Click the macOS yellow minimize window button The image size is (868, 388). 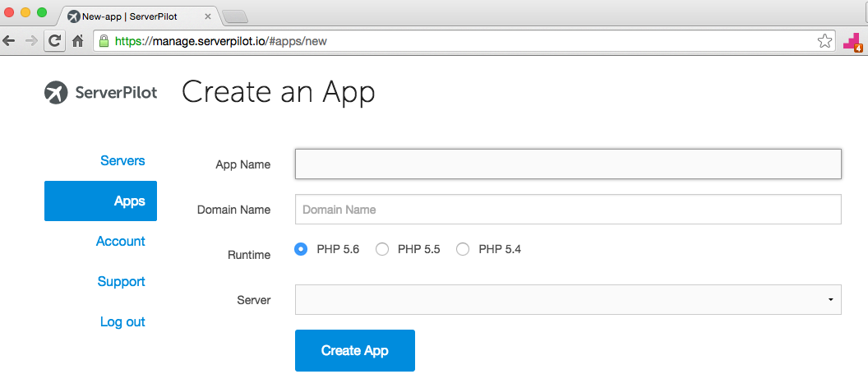(25, 12)
